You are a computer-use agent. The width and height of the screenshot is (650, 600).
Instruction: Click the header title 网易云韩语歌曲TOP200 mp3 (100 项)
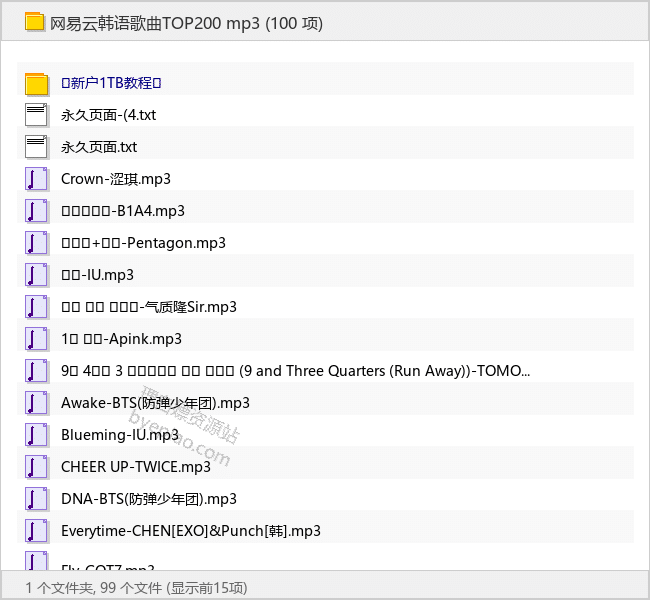click(187, 23)
